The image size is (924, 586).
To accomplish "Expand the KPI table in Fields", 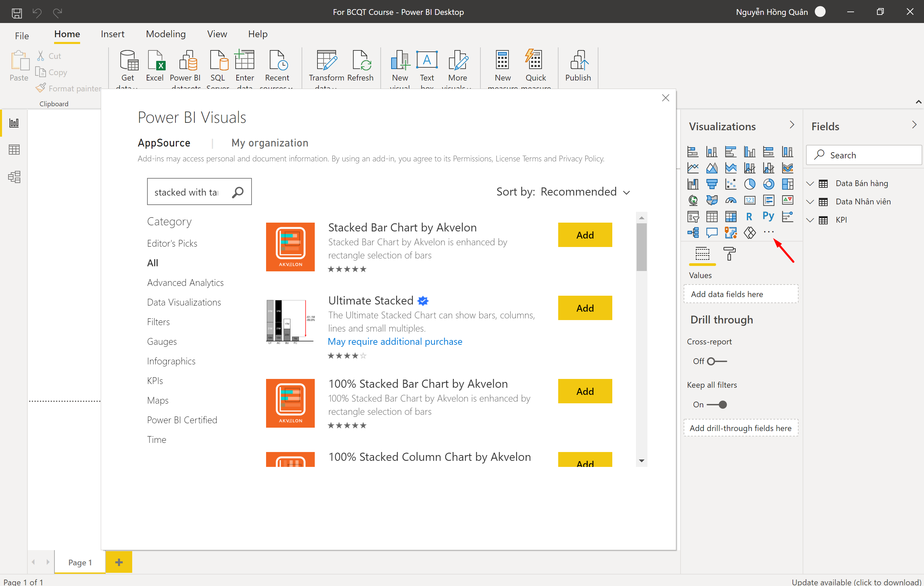I will (810, 220).
